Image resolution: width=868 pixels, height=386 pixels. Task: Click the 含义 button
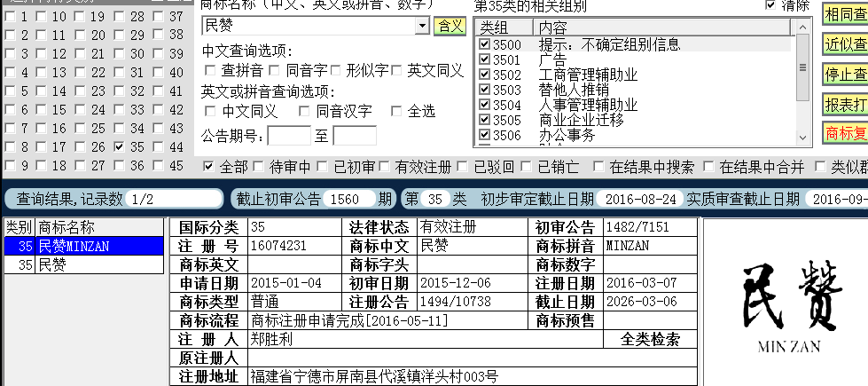click(450, 26)
